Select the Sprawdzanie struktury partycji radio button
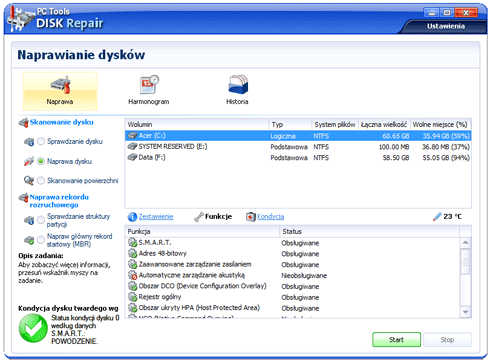The image size is (490, 362). click(41, 220)
